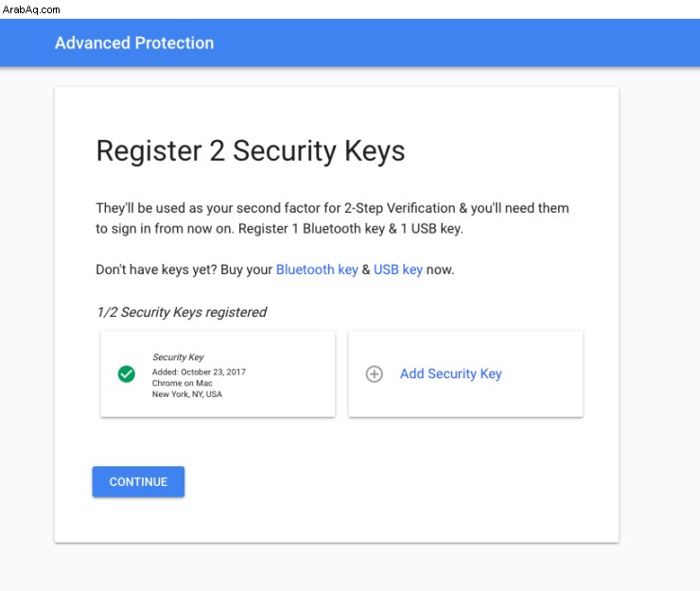This screenshot has height=591, width=700.
Task: Click the 2-Step Verification description paragraph
Action: pyautogui.click(x=332, y=218)
